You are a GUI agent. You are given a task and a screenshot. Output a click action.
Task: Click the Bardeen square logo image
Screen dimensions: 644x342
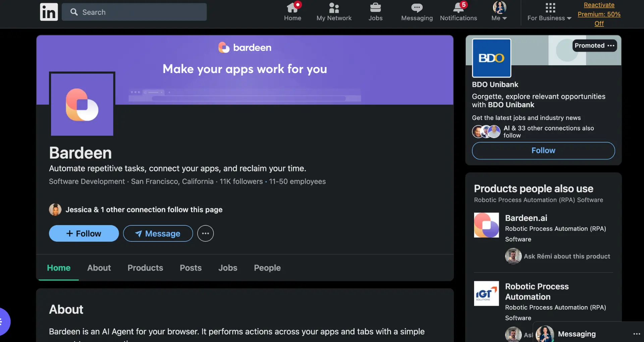(x=82, y=104)
